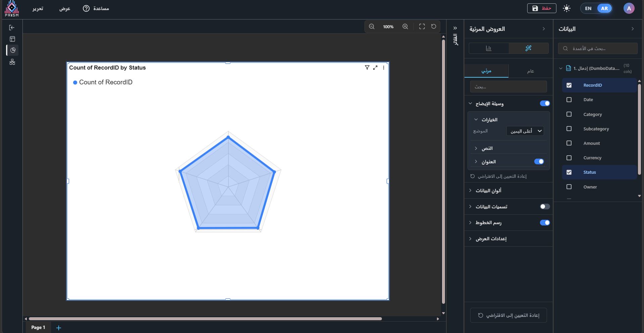Toggle the light/dark theme sun icon
The height and width of the screenshot is (333, 644).
(x=566, y=8)
